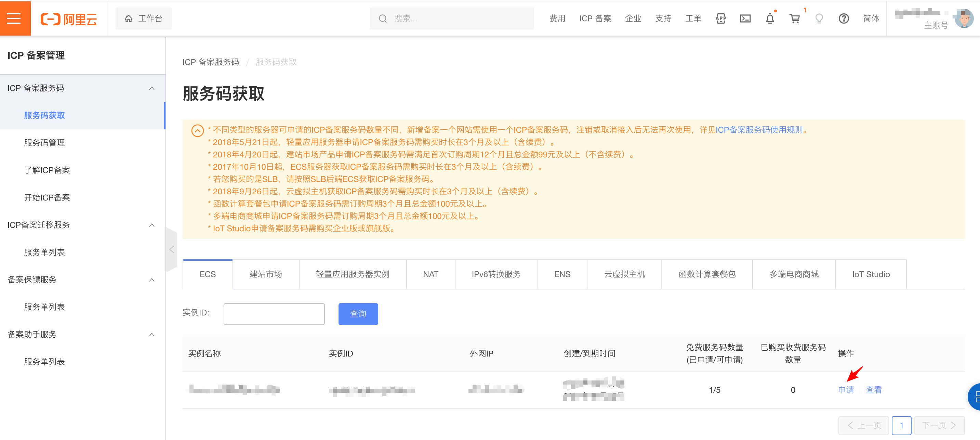Viewport: 980px width, 440px height.
Task: Open notifications bell
Action: tap(770, 18)
